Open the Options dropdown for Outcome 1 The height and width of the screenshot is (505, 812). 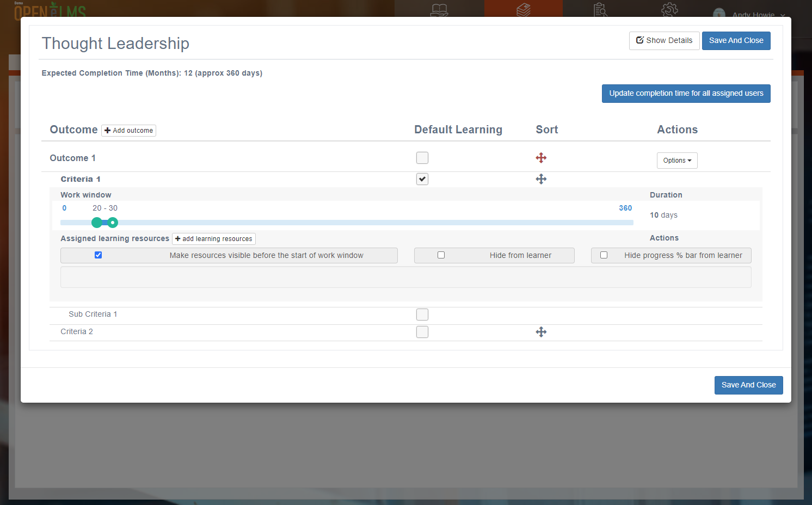point(677,161)
